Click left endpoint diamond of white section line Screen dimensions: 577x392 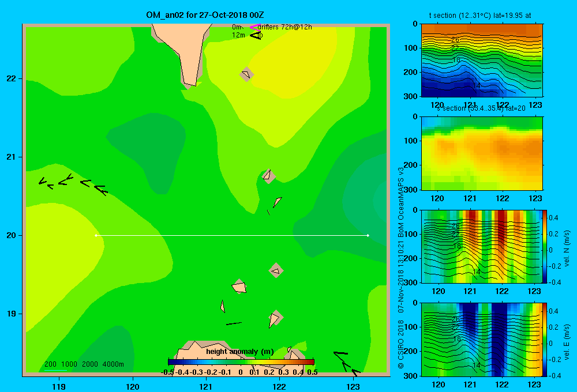(x=96, y=235)
